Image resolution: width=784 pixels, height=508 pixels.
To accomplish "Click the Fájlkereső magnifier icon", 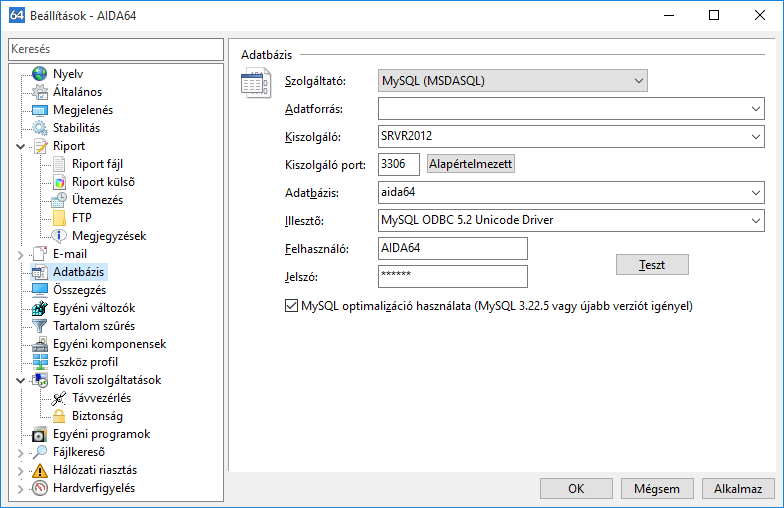I will pos(40,452).
